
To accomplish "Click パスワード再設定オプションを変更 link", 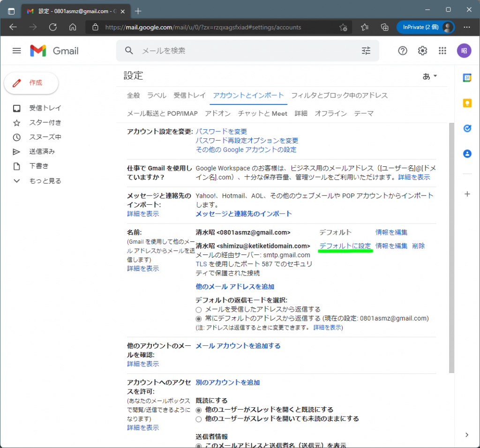I will pyautogui.click(x=247, y=141).
